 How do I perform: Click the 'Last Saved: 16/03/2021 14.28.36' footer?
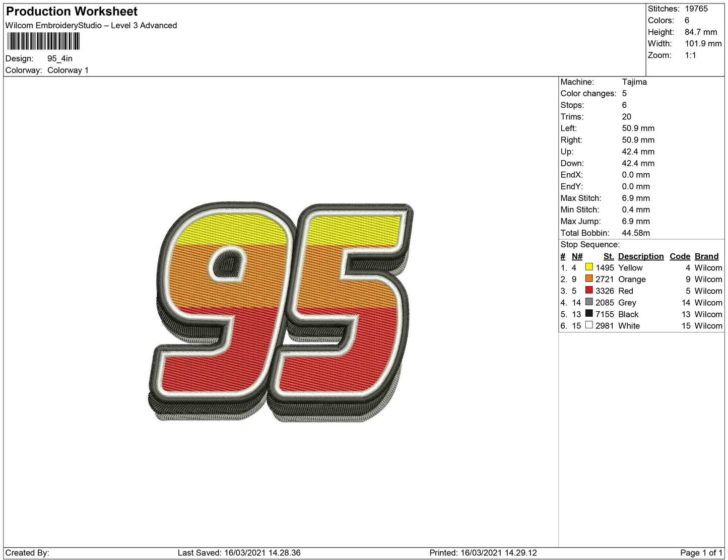click(239, 552)
